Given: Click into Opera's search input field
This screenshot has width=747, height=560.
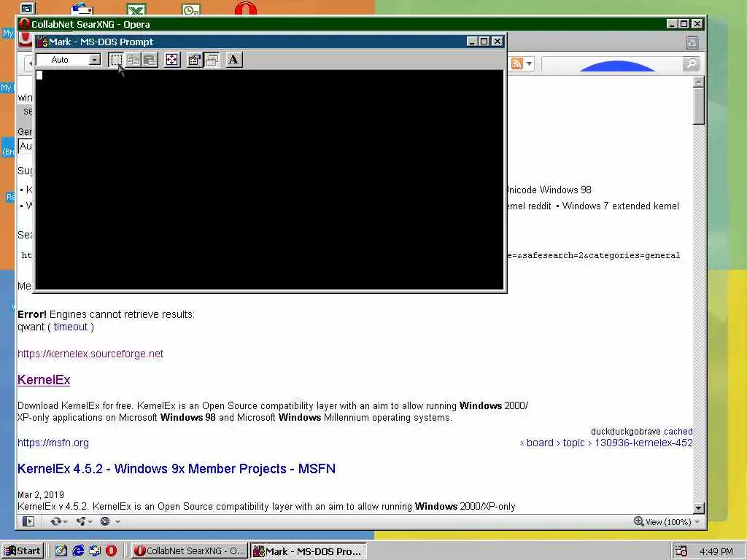Looking at the screenshot, I should 612,63.
